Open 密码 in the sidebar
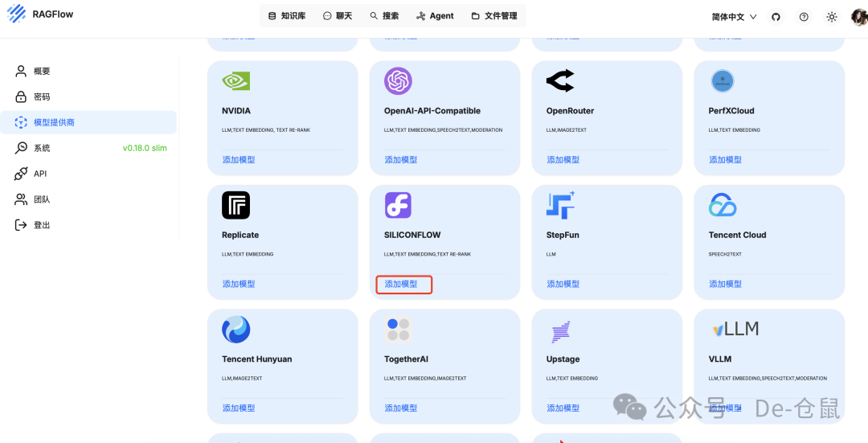This screenshot has width=868, height=443. (88, 97)
